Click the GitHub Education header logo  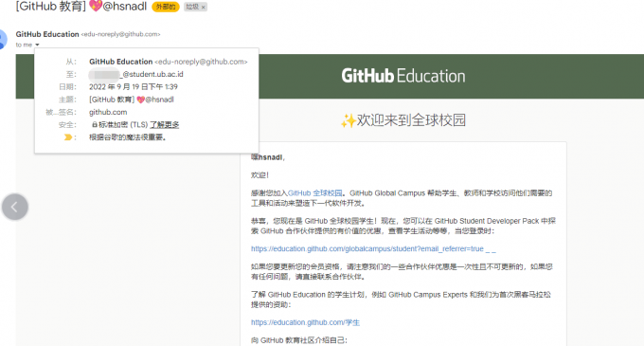pyautogui.click(x=403, y=76)
